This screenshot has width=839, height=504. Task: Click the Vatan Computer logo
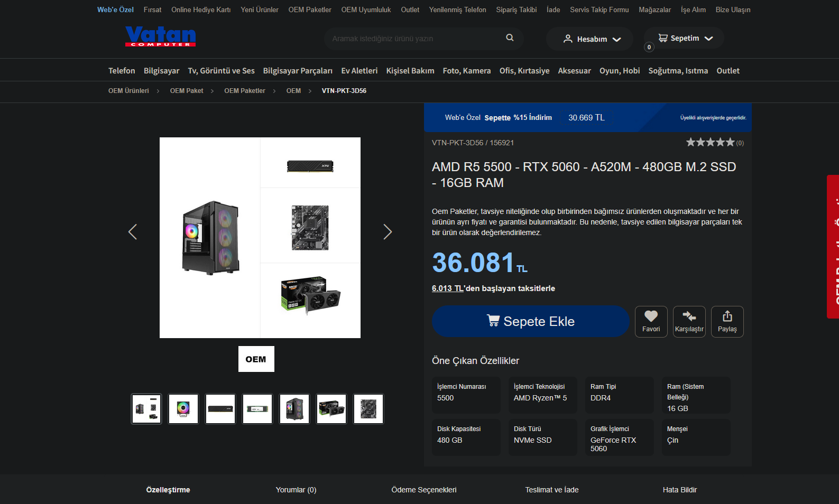click(160, 36)
